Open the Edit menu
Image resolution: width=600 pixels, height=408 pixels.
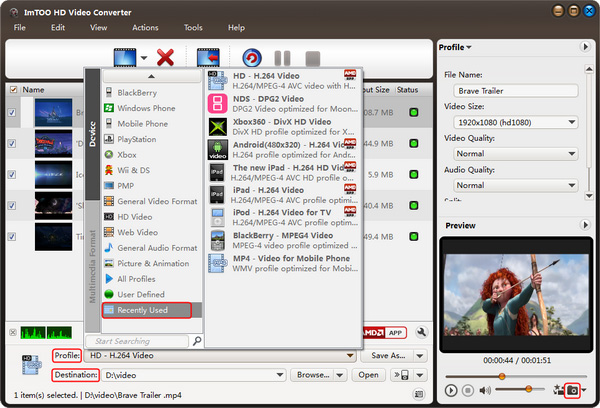pyautogui.click(x=58, y=28)
